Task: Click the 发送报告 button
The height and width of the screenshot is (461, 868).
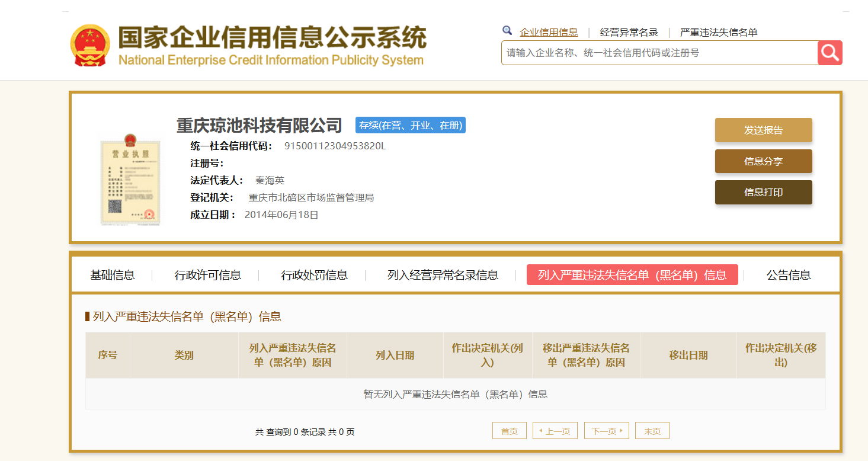Action: coord(764,130)
